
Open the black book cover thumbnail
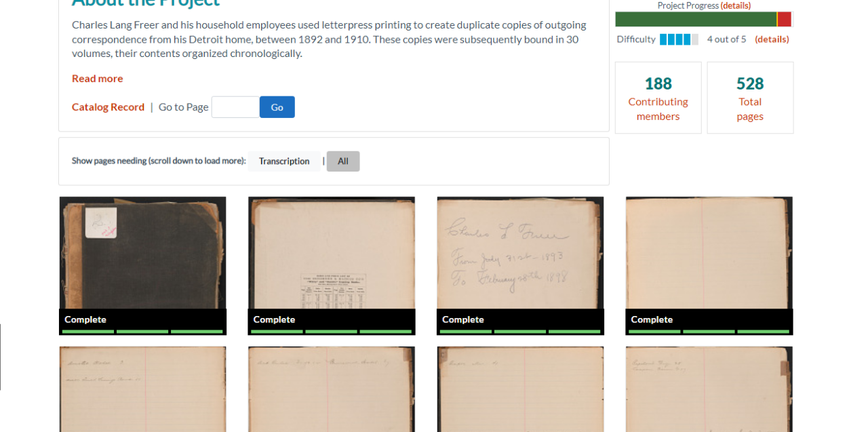[x=142, y=253]
